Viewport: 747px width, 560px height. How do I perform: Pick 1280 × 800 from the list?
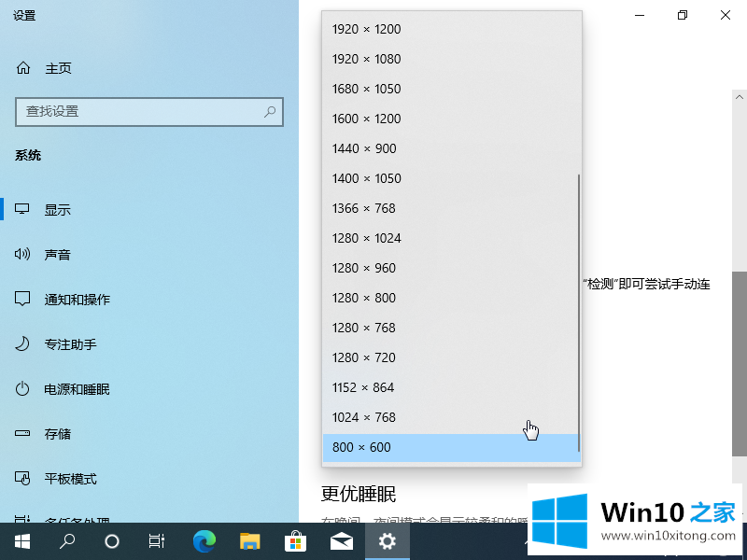pos(451,298)
